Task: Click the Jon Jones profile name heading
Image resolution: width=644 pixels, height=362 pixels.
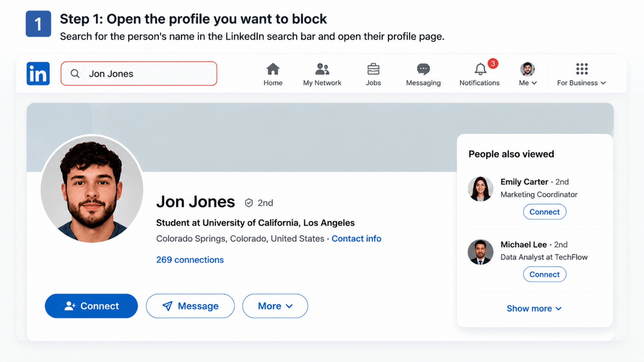Action: pyautogui.click(x=196, y=202)
